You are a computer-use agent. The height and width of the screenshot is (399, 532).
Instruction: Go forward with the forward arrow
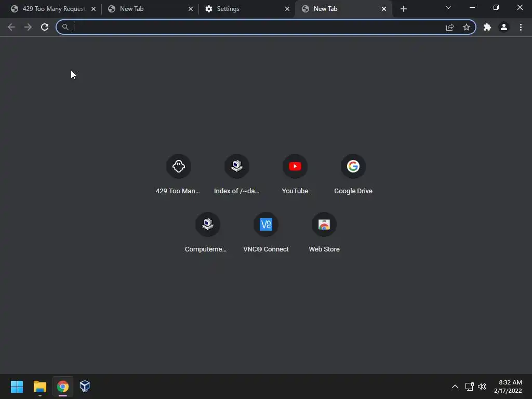[x=28, y=27]
